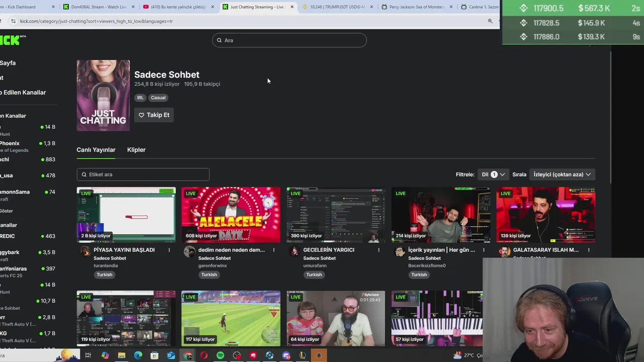Click Turkish tag under turanlandia stream
644x362 pixels.
pos(105,275)
